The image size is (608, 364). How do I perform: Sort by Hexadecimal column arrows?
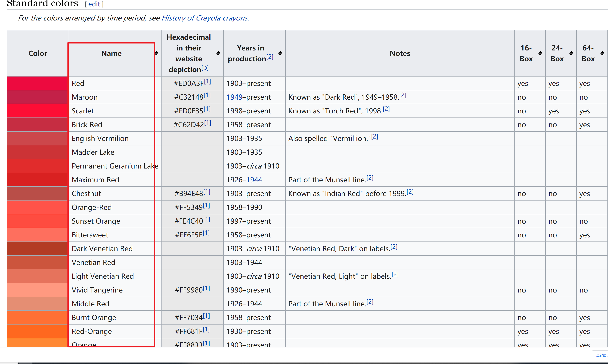click(x=218, y=53)
